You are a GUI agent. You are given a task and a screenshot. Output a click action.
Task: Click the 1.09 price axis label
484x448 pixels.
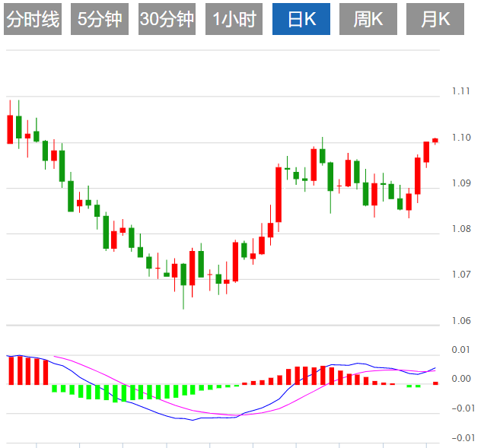click(x=461, y=183)
